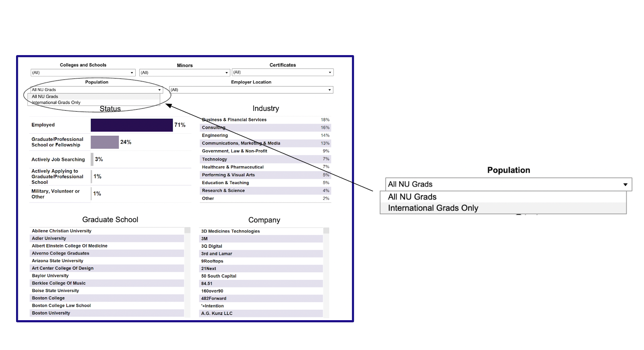This screenshot has height=350, width=644.
Task: Select Military, Volunteer or Other status row
Action: [110, 194]
